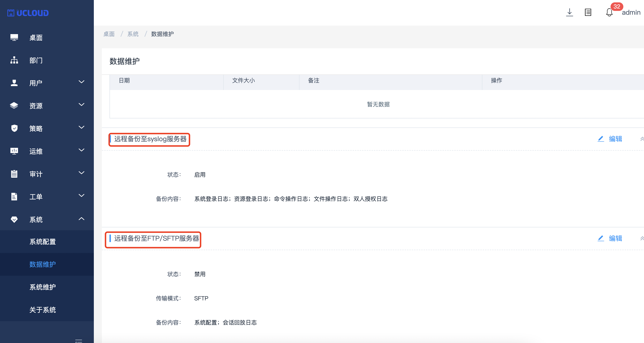Click the audit clipboard icon
The image size is (644, 343).
click(x=14, y=174)
